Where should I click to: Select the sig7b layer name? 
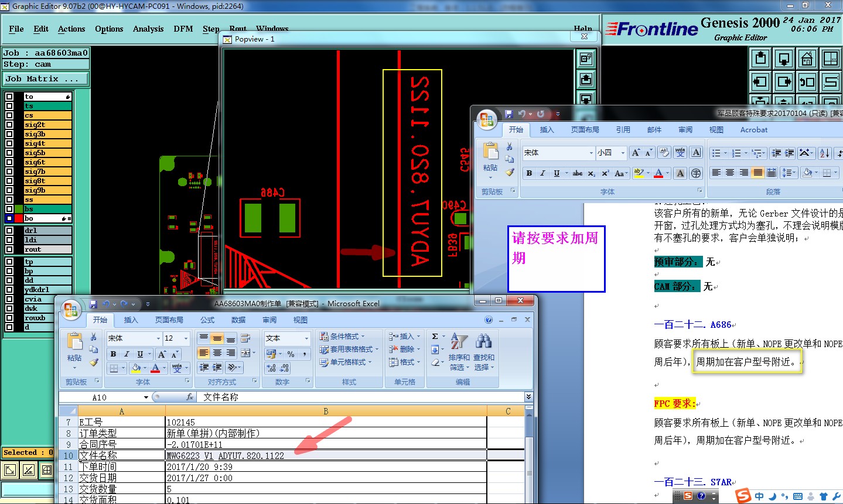coord(47,172)
